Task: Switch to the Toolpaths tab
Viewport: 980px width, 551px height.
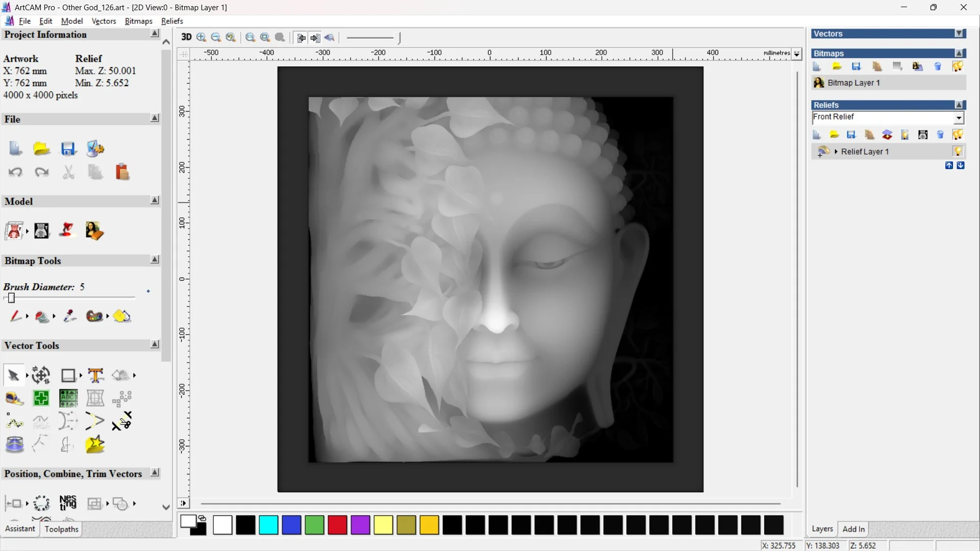Action: pyautogui.click(x=61, y=529)
